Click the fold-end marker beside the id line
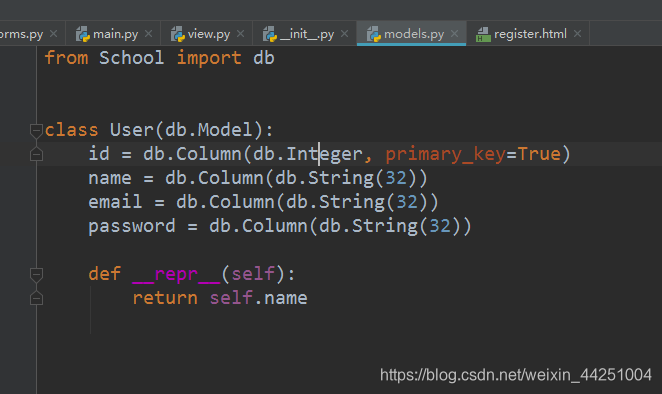 pos(36,154)
